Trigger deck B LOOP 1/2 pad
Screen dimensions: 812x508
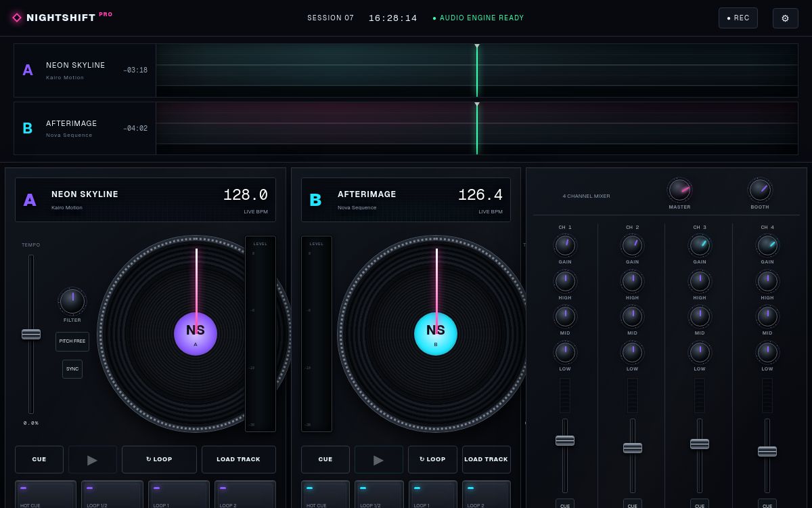coord(379,494)
